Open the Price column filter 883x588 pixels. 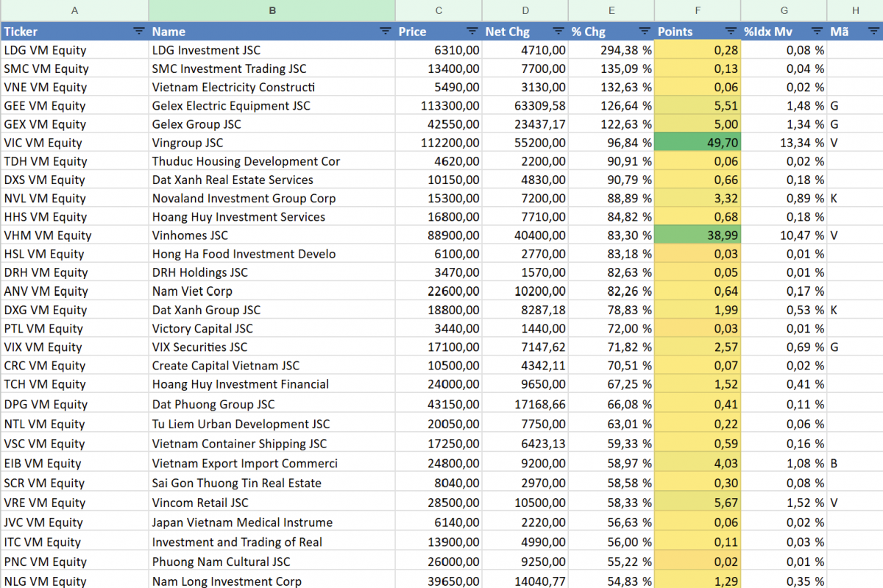tap(472, 31)
